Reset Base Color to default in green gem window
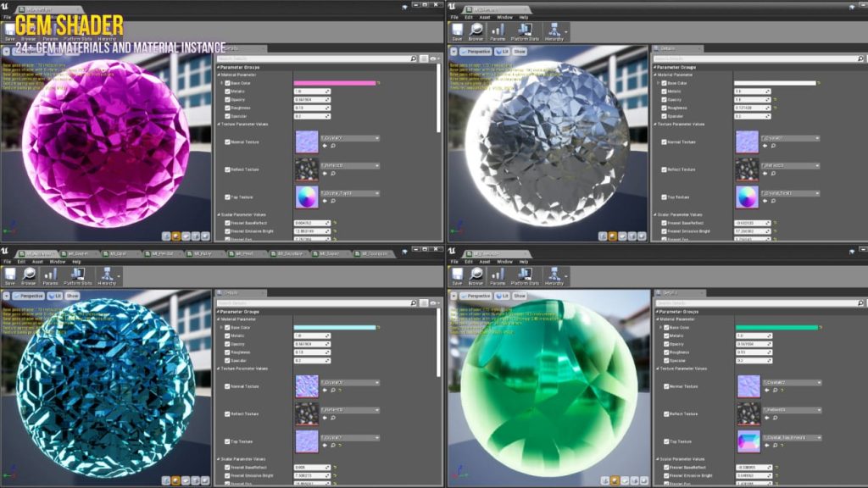The width and height of the screenshot is (868, 488). (821, 328)
